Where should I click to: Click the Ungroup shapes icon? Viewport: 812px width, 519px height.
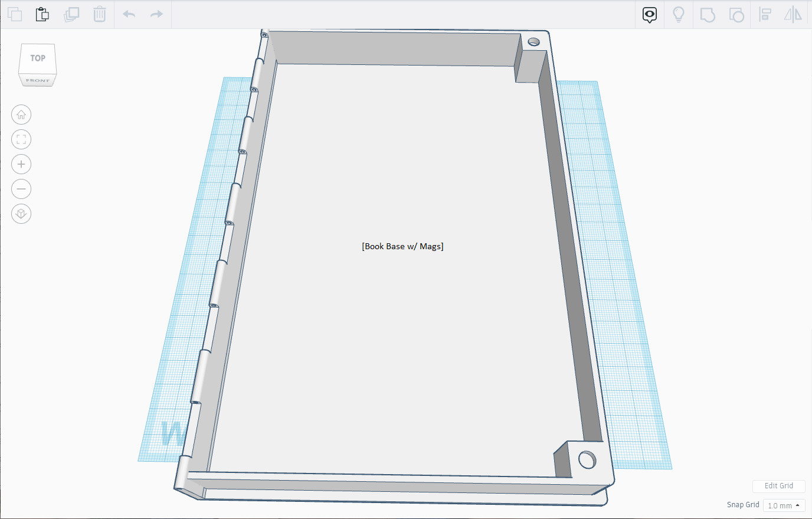(736, 15)
